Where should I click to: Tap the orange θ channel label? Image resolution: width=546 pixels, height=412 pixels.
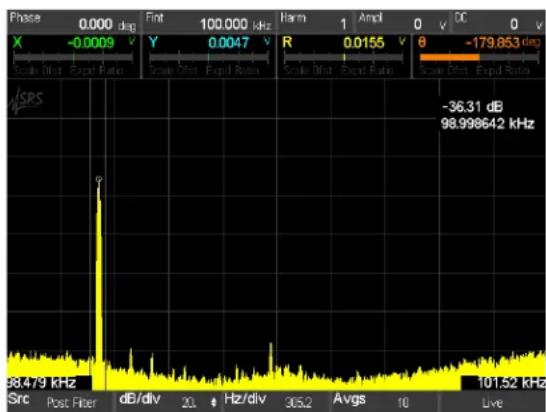point(422,42)
